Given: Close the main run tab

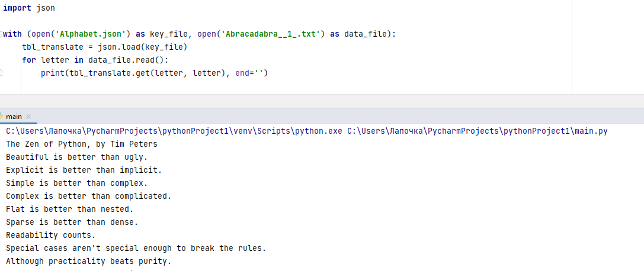Looking at the screenshot, I should tap(28, 117).
